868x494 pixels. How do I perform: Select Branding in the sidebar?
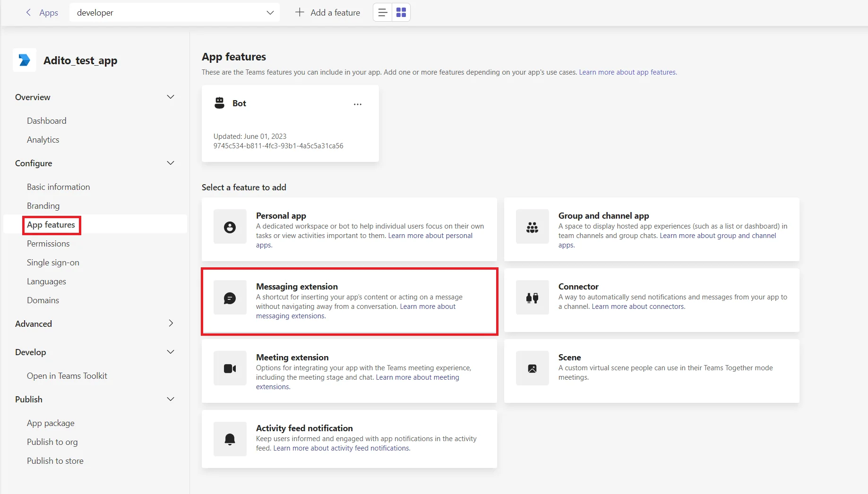[43, 206]
